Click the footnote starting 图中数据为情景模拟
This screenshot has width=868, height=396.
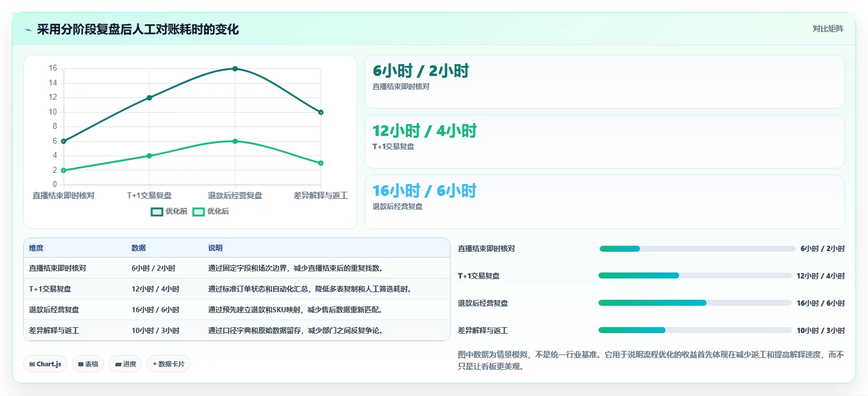[x=651, y=360]
